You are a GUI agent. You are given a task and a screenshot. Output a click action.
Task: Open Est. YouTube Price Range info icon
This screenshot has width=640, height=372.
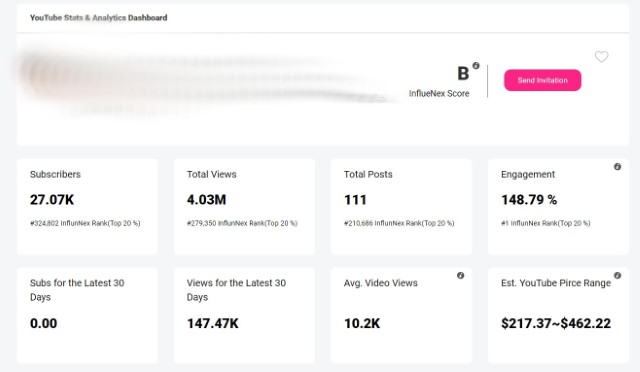coord(618,275)
